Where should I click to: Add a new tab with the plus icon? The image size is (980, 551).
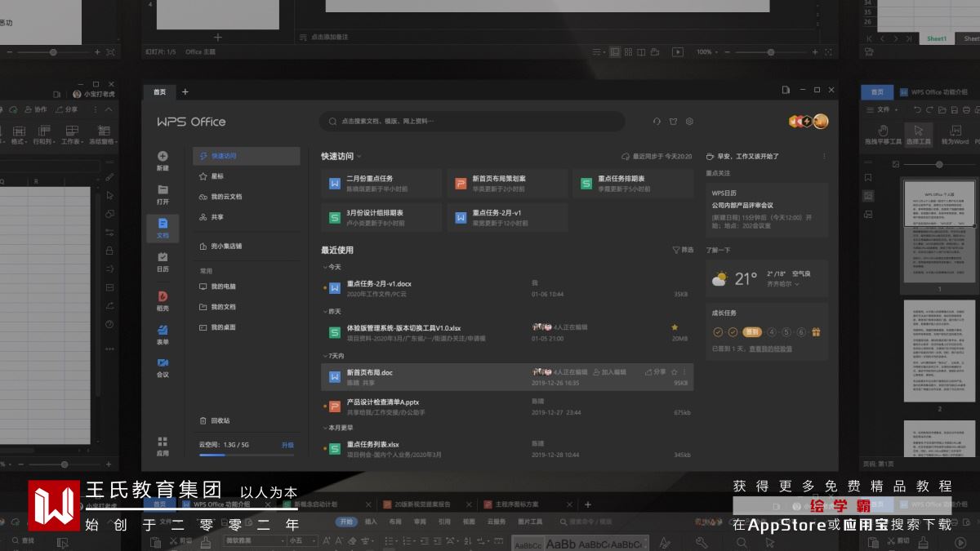[x=185, y=91]
